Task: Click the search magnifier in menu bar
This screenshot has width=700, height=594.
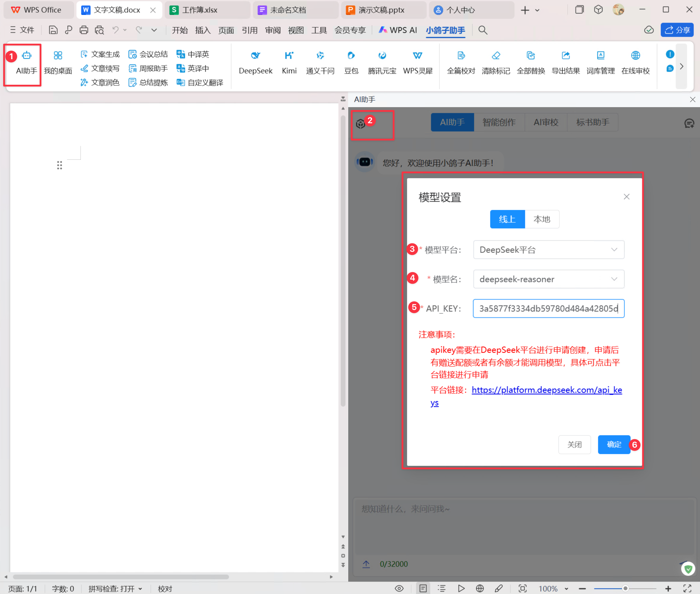Action: (483, 30)
